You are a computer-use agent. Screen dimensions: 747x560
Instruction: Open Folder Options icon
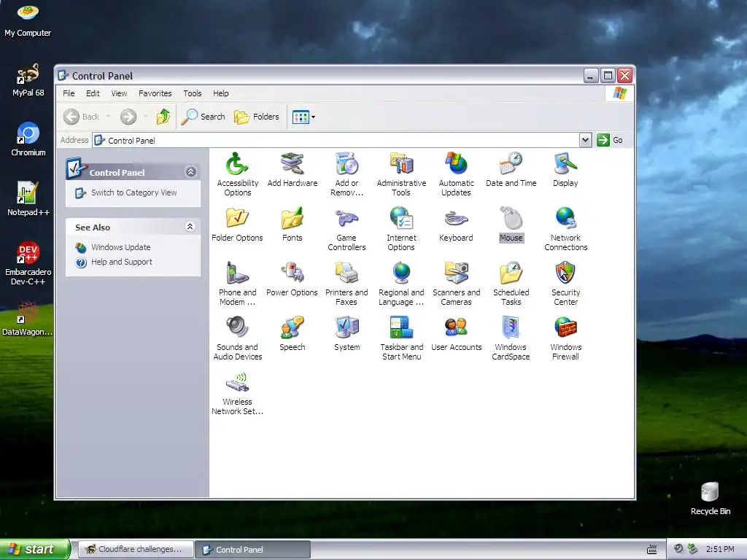click(237, 219)
